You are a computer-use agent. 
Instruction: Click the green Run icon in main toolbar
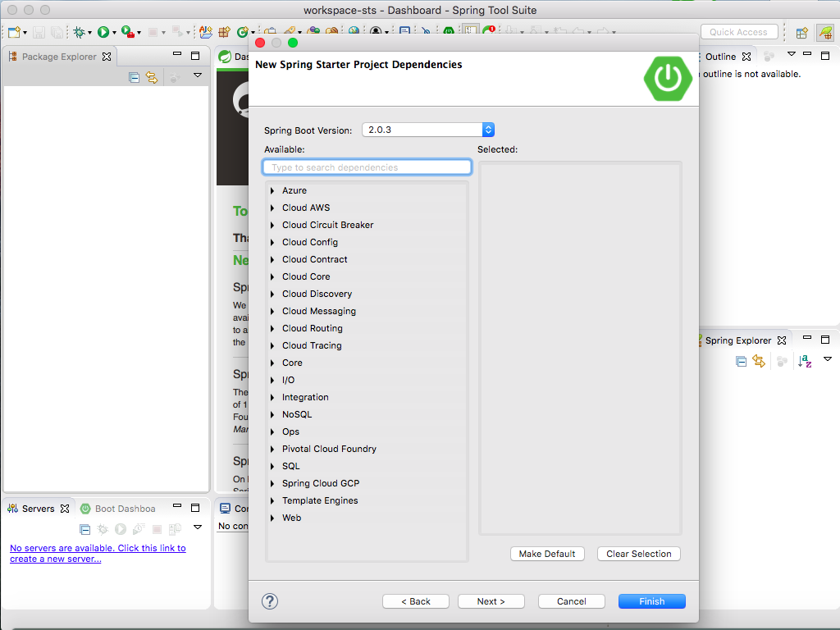103,32
